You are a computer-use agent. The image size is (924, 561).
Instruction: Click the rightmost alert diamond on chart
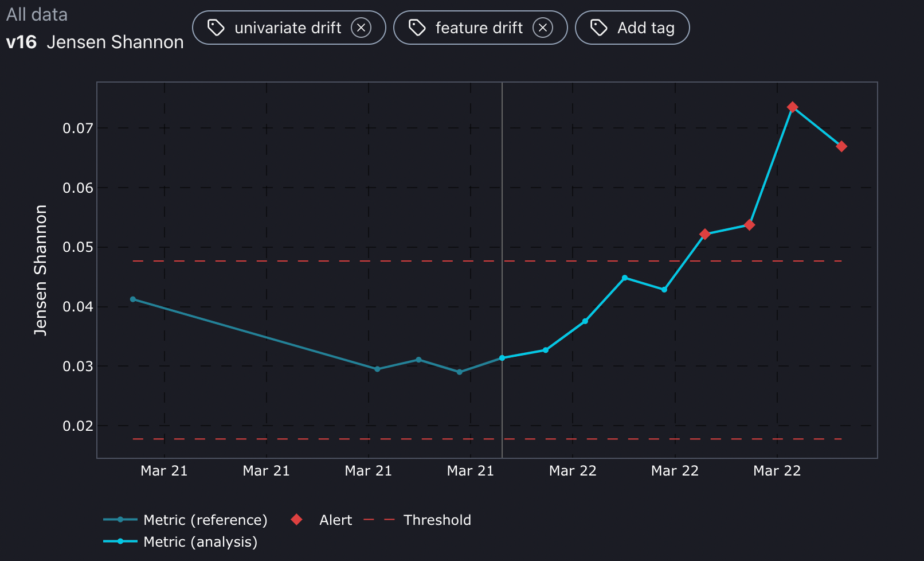coord(841,147)
